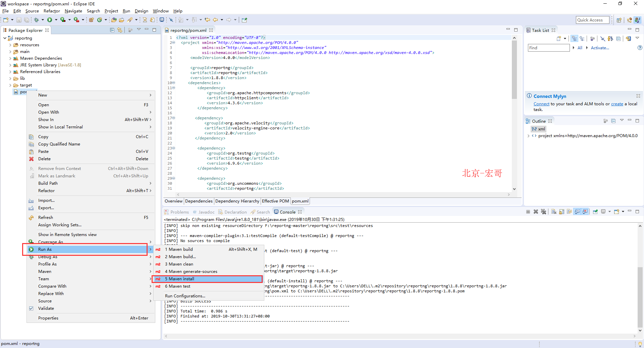This screenshot has width=644, height=348.
Task: Open the Refactor menu in the menu bar
Action: coord(52,11)
